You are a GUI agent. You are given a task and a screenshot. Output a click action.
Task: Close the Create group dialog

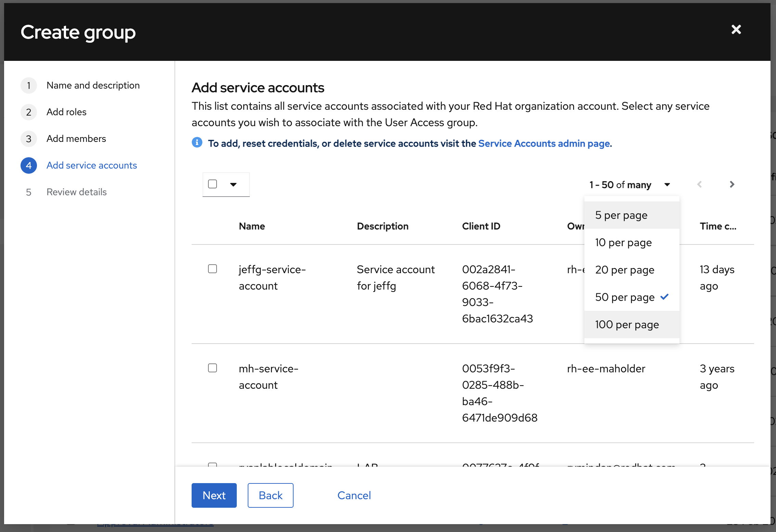(736, 30)
